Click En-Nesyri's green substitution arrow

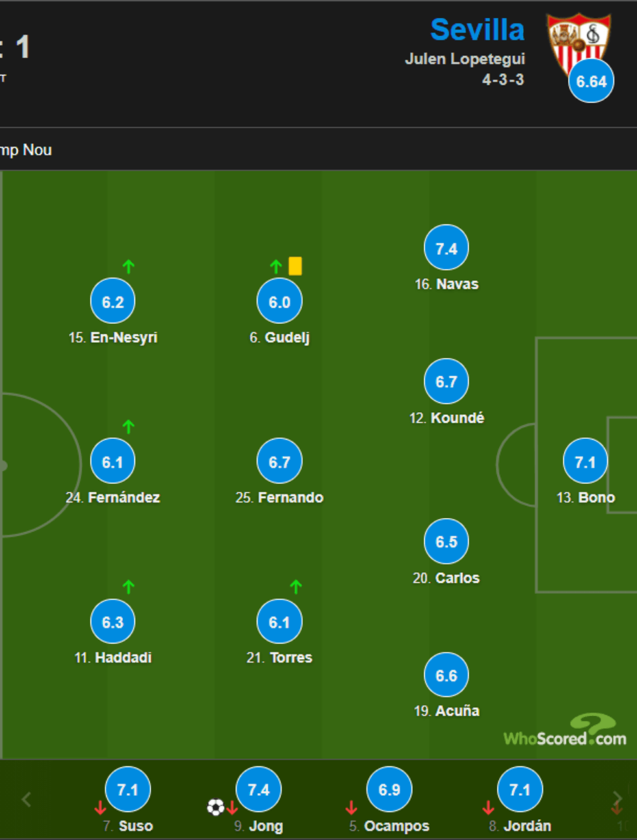click(x=129, y=266)
